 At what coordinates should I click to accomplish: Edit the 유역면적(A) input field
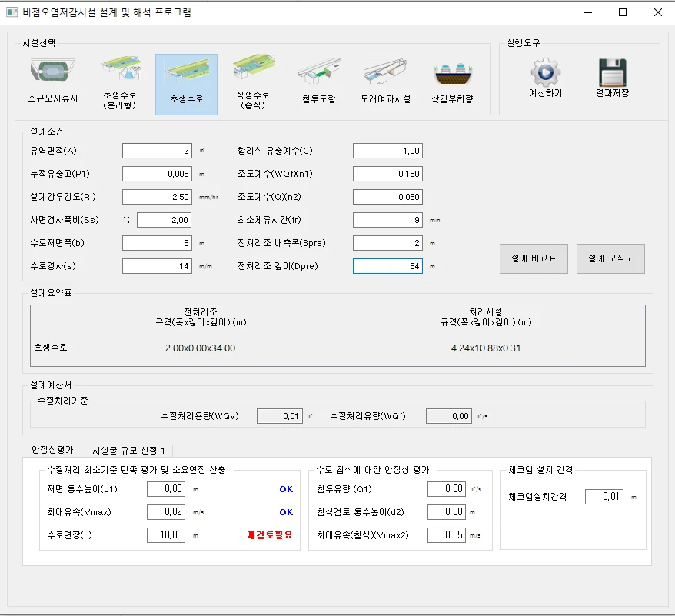157,151
